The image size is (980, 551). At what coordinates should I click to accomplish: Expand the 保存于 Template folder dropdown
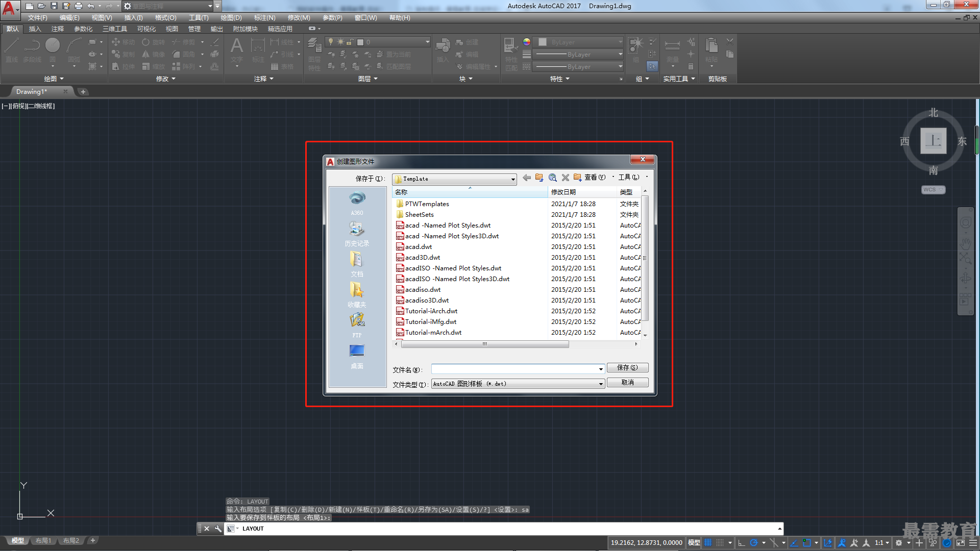[513, 179]
